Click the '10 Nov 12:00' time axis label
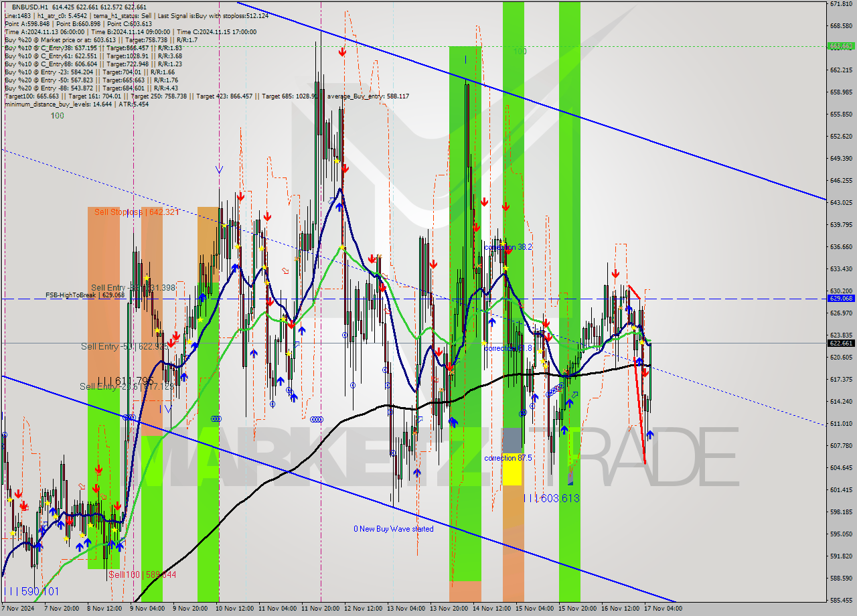Screen dimensions: 857x616 (234, 609)
